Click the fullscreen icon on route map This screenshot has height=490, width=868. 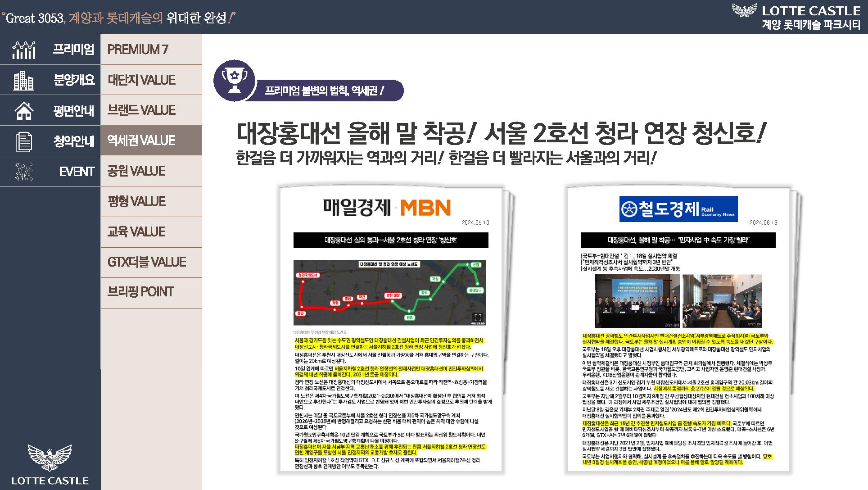(478, 318)
